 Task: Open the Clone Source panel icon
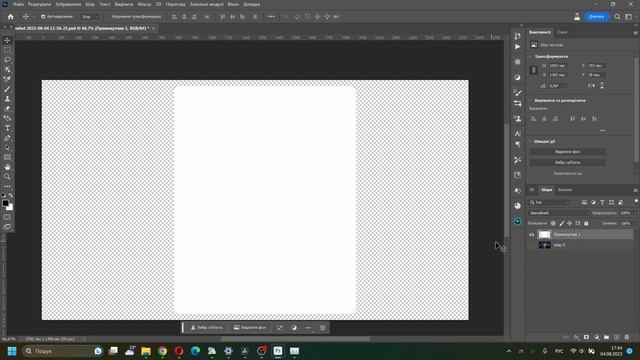[x=518, y=119]
